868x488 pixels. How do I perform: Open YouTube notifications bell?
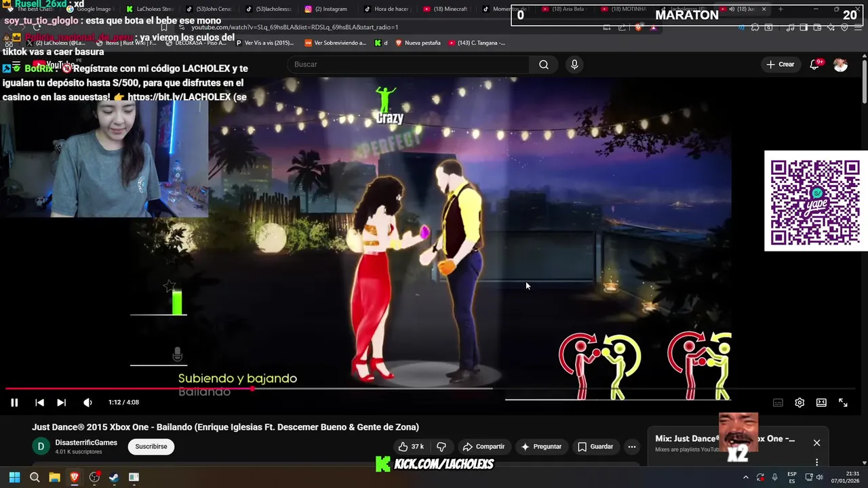pos(814,64)
